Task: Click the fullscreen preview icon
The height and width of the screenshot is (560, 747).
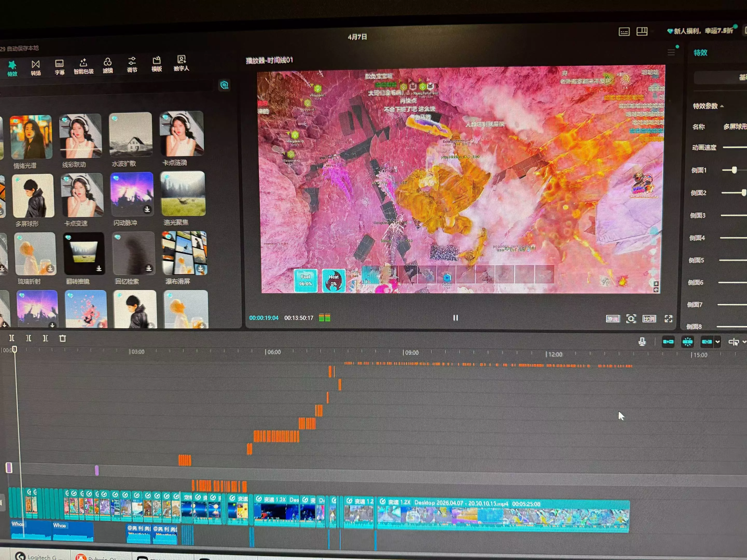Action: [668, 319]
